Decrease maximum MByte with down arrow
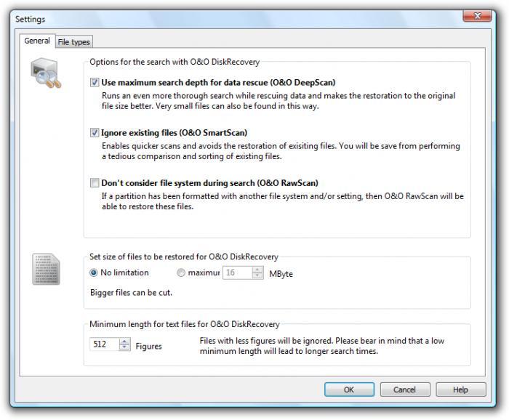The image size is (509, 420). (257, 275)
